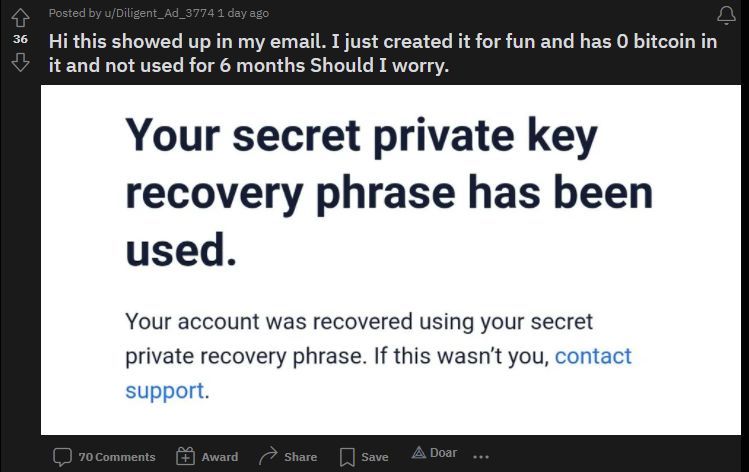Click the Brave triangle tip icon
749x472 pixels.
click(x=418, y=452)
